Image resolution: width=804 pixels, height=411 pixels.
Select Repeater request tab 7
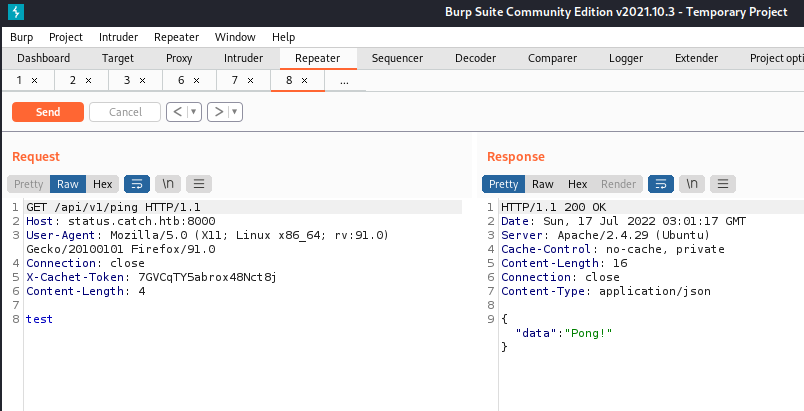235,80
